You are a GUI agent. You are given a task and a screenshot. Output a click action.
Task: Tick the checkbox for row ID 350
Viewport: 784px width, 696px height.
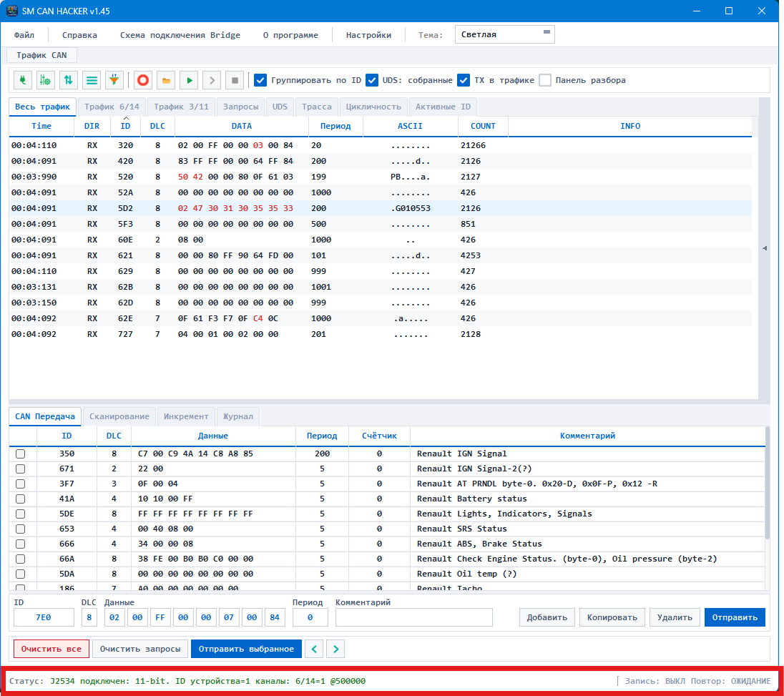[x=21, y=454]
